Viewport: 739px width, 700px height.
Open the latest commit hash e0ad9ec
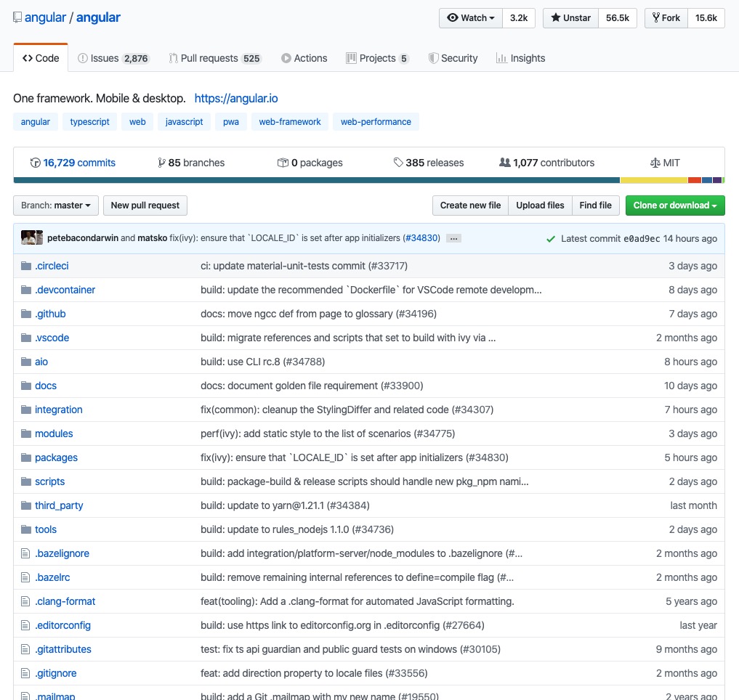pyautogui.click(x=642, y=239)
